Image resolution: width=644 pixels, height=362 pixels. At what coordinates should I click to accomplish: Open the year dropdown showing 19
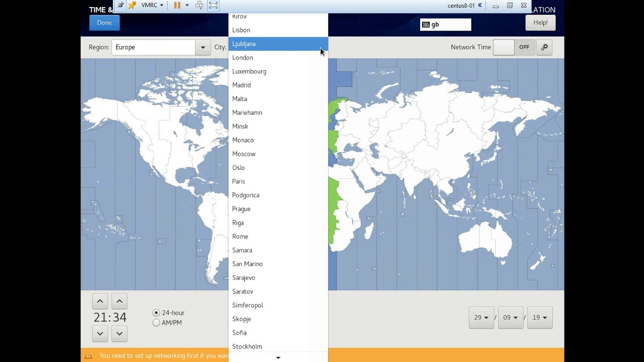point(540,318)
